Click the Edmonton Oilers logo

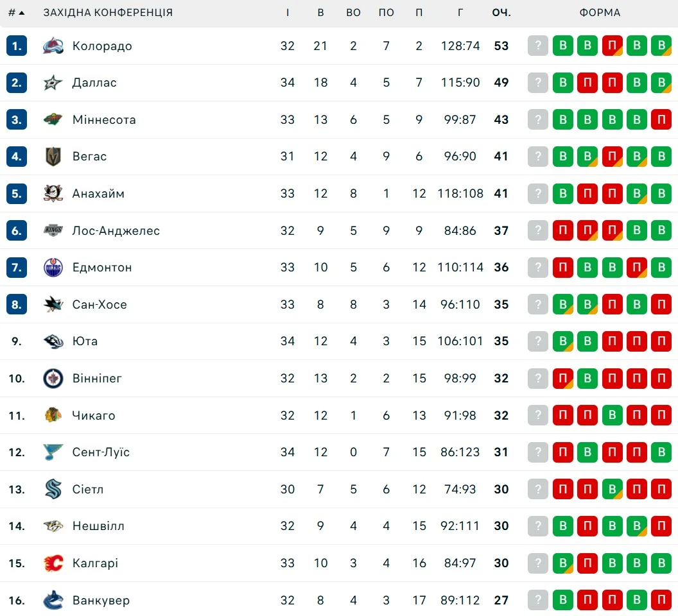point(53,268)
